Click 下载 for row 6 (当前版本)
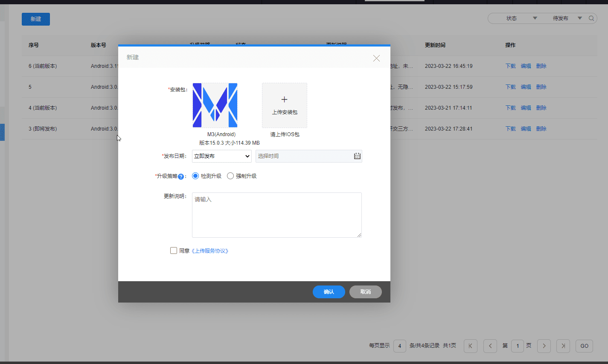This screenshot has height=364, width=608. (511, 66)
